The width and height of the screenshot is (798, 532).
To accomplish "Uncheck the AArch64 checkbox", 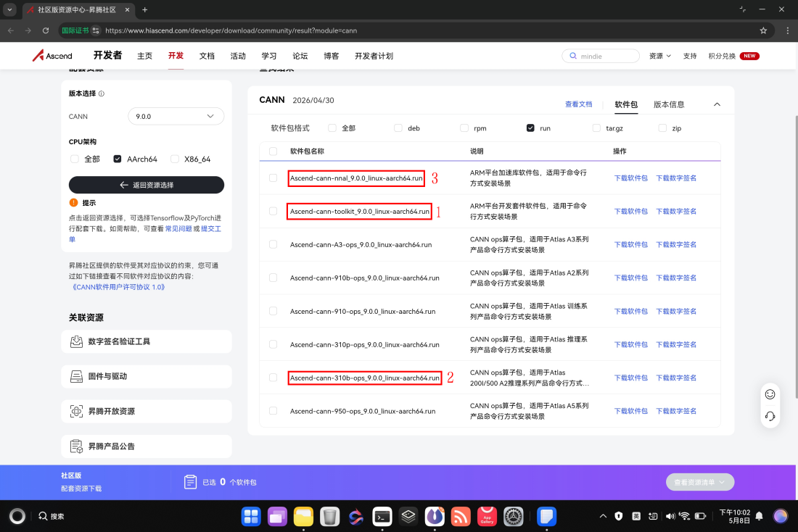I will point(118,159).
